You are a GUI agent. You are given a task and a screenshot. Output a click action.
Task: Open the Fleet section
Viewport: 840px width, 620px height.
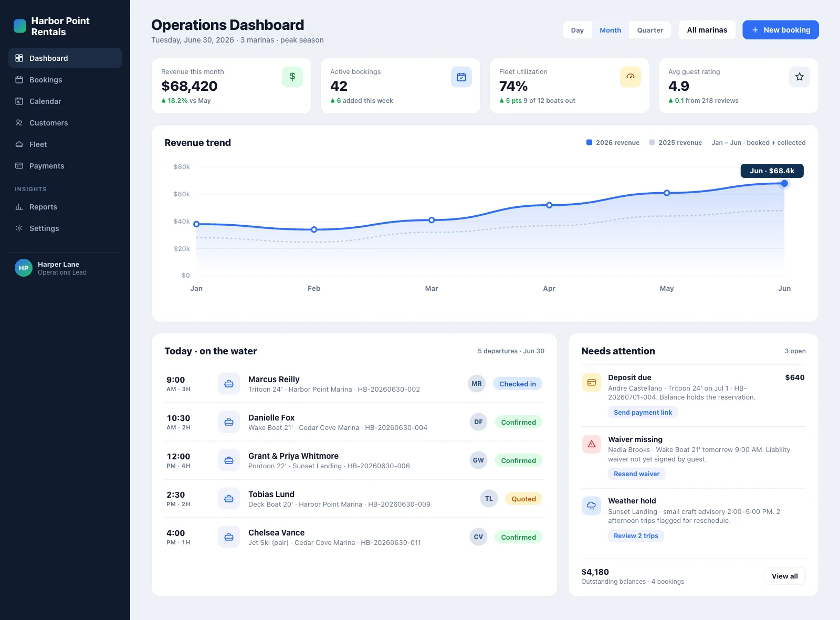(x=65, y=144)
